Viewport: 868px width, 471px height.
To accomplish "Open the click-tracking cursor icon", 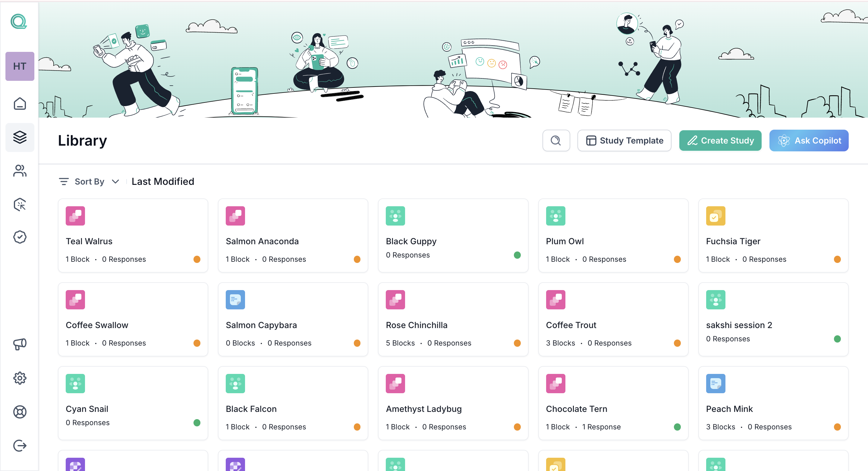I will point(20,204).
